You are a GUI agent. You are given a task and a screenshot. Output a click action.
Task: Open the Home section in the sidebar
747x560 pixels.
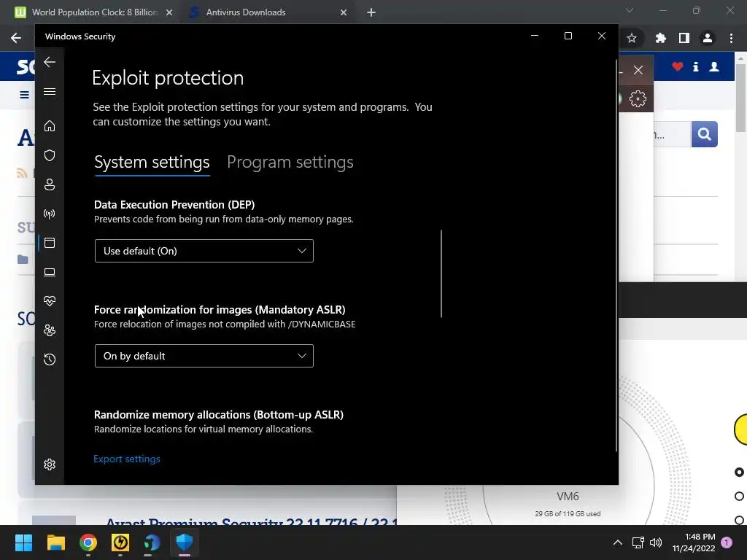(50, 126)
